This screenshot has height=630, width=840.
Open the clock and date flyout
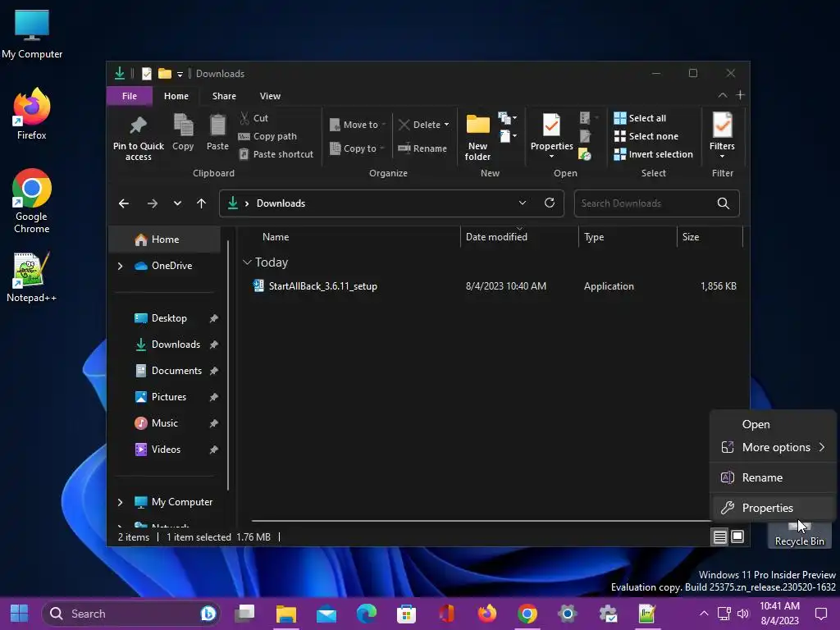click(779, 614)
